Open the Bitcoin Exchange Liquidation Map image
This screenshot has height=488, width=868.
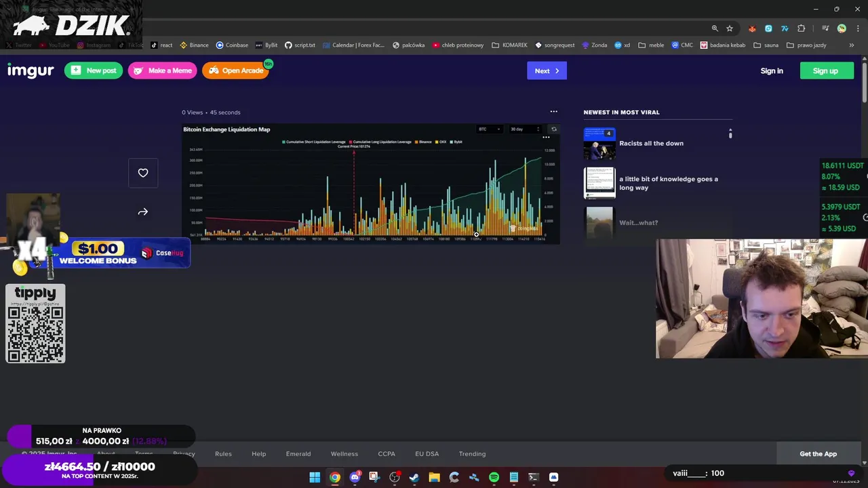tap(371, 184)
